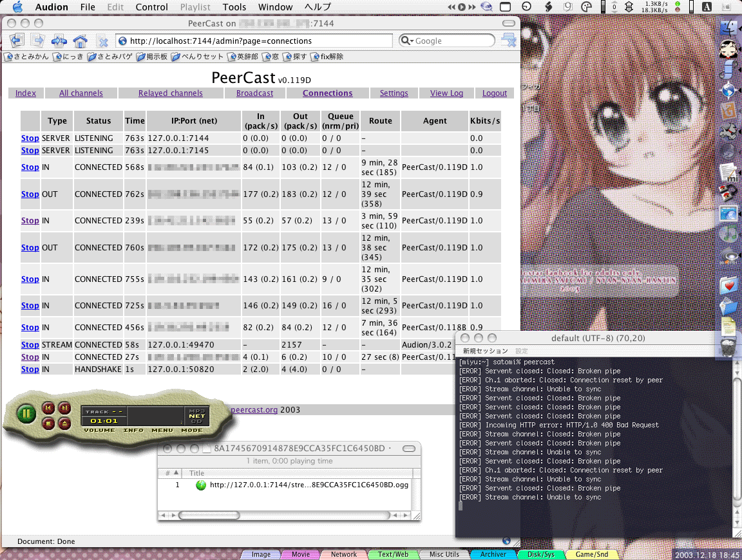Click the MODE label on Audion

(192, 431)
